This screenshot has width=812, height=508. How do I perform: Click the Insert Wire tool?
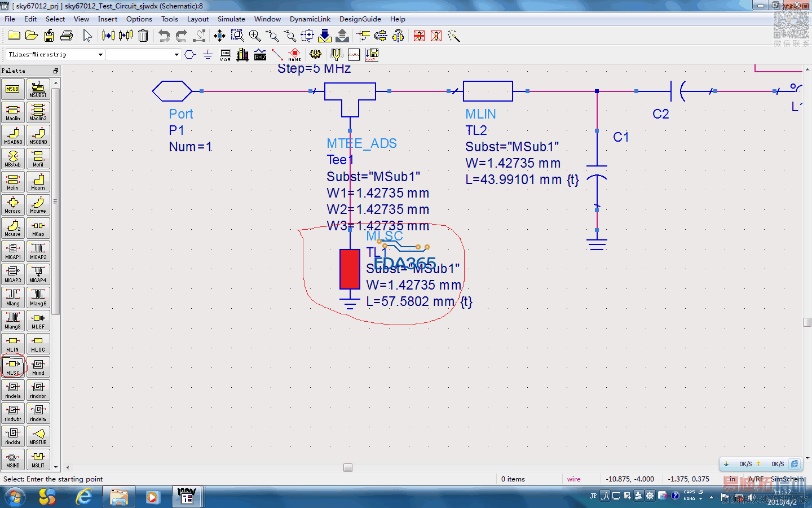[277, 54]
